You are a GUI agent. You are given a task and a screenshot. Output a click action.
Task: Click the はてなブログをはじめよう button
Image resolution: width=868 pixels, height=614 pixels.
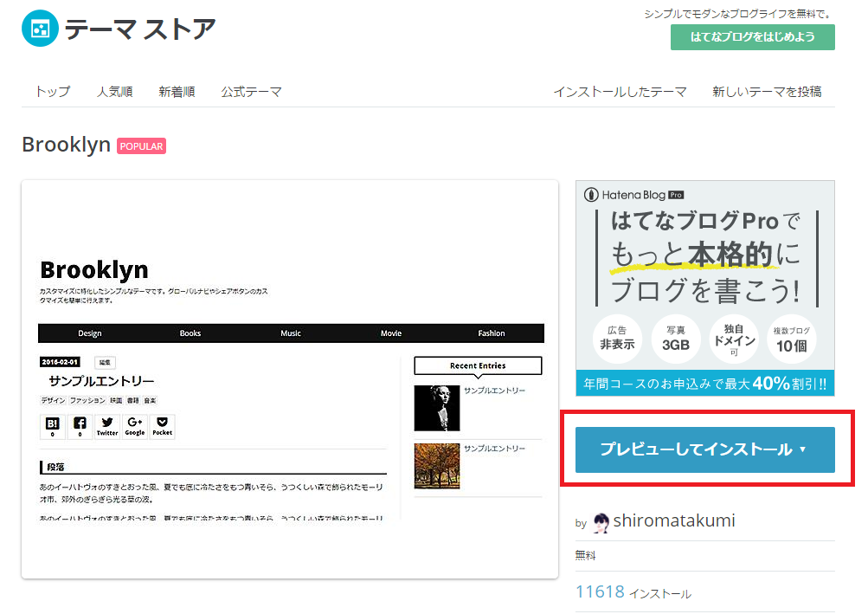tap(752, 37)
